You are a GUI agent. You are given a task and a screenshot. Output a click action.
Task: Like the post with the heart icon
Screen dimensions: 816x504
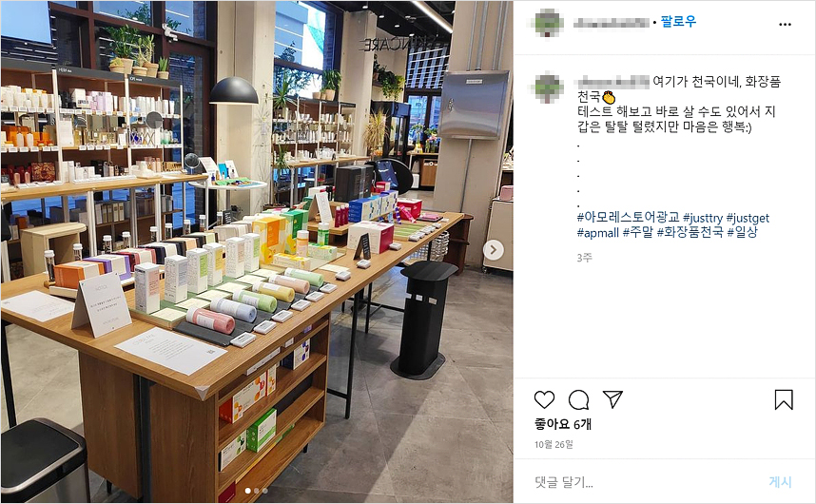[544, 399]
